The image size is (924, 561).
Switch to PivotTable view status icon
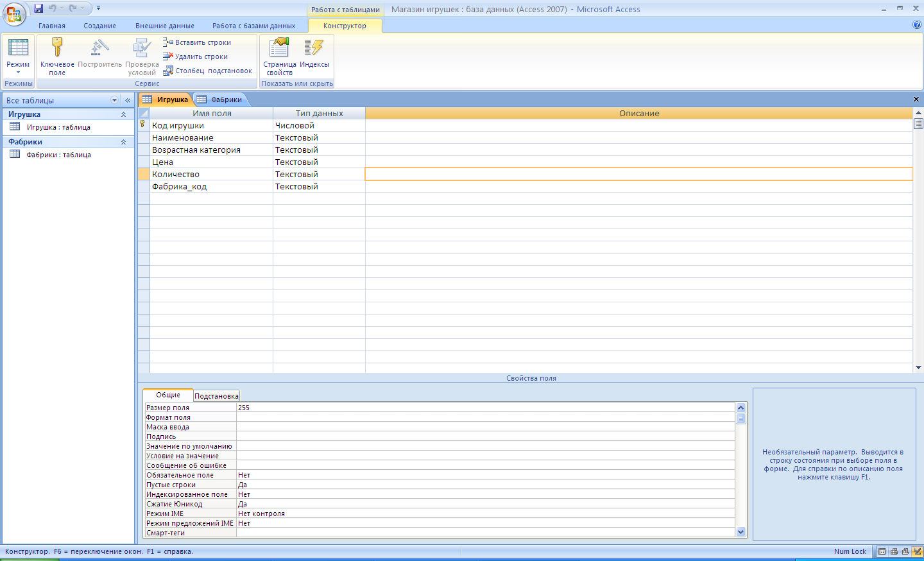894,551
